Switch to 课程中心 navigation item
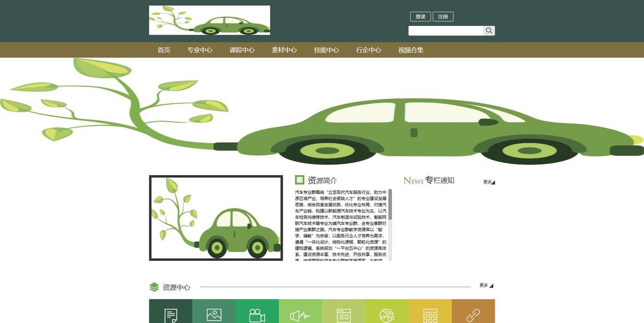 tap(242, 50)
